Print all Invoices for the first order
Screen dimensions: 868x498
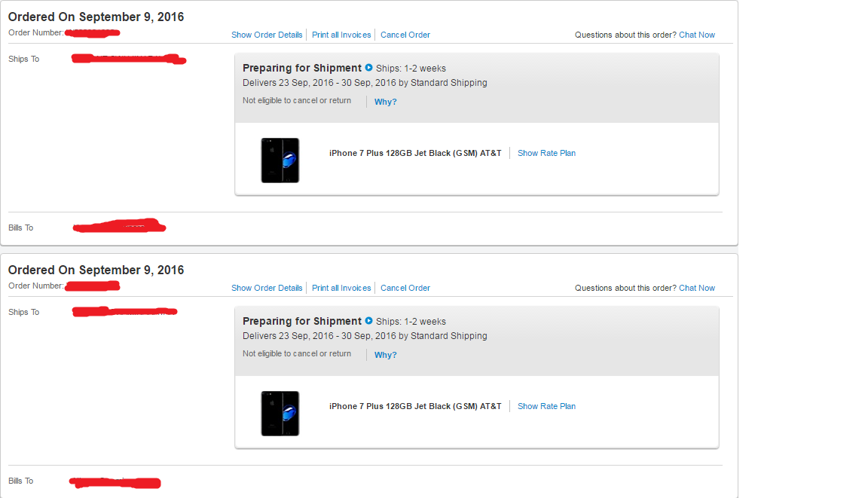(x=341, y=35)
